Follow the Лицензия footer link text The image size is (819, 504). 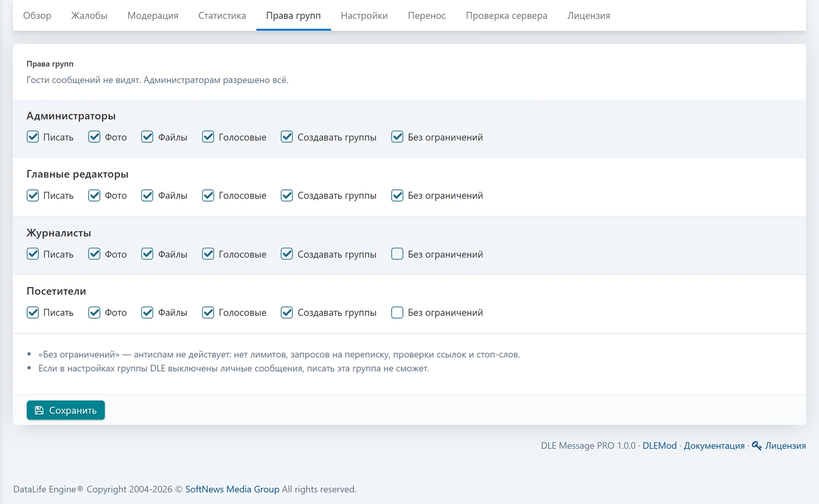pyautogui.click(x=785, y=446)
